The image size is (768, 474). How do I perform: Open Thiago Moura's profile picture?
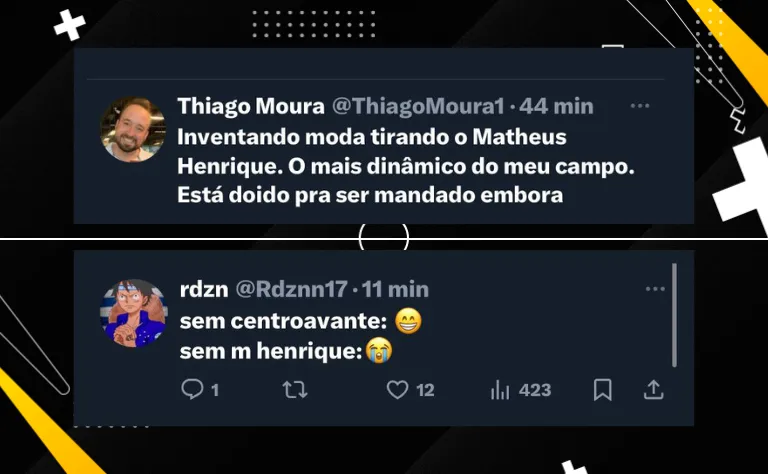coord(133,130)
